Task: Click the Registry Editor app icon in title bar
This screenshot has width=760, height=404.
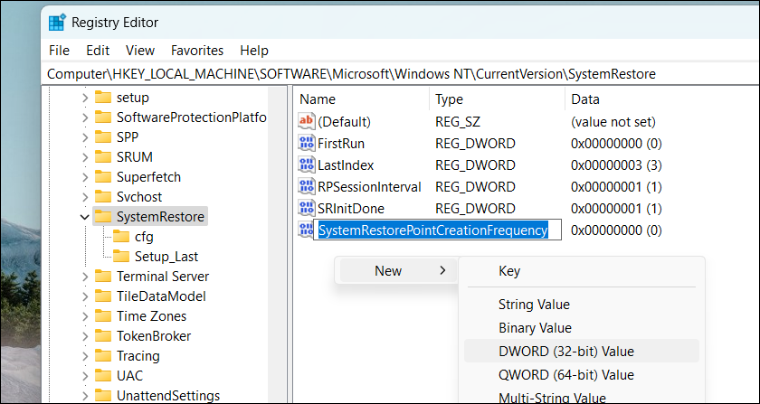Action: pos(57,22)
